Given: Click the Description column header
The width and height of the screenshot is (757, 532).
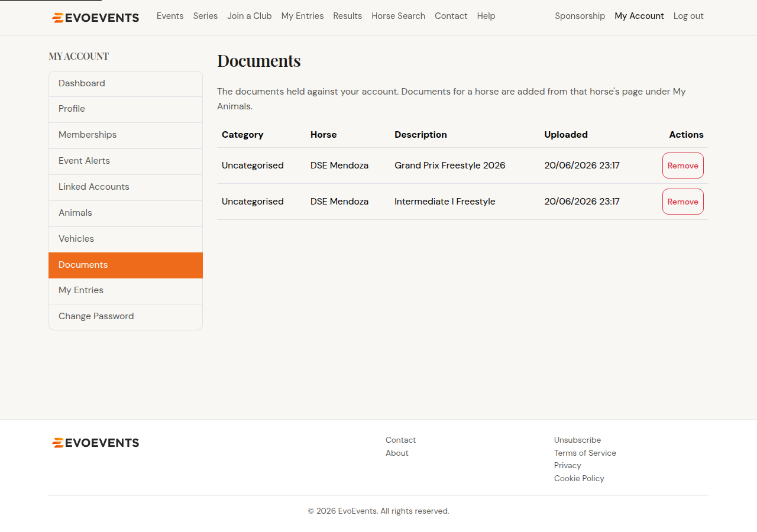Looking at the screenshot, I should [420, 135].
